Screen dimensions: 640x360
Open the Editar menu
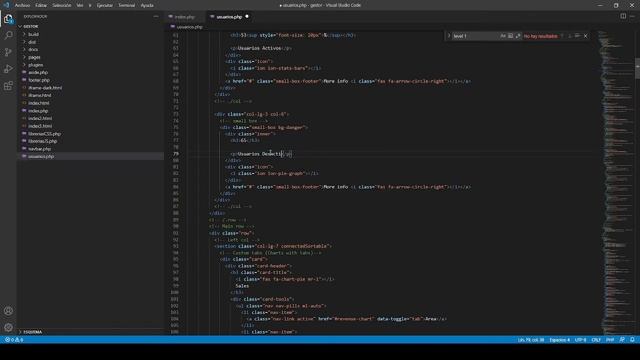(41, 5)
